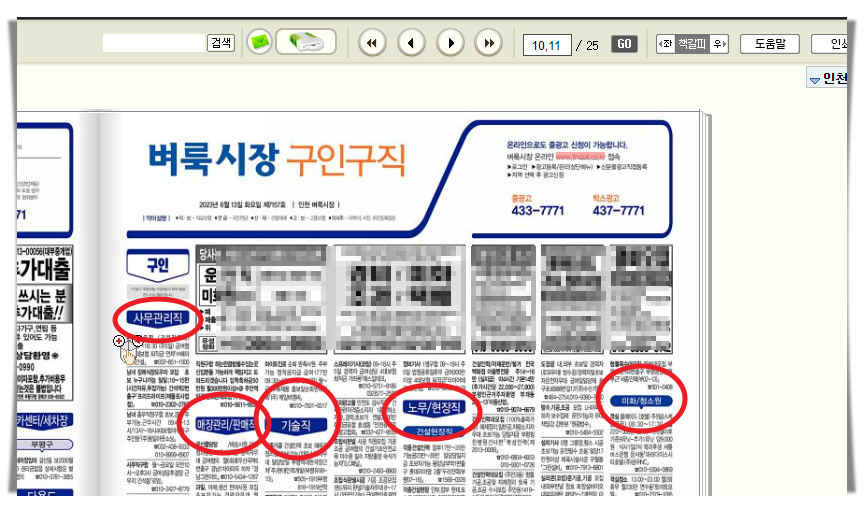
Task: Jump to the first page (double-left arrow)
Action: point(372,43)
